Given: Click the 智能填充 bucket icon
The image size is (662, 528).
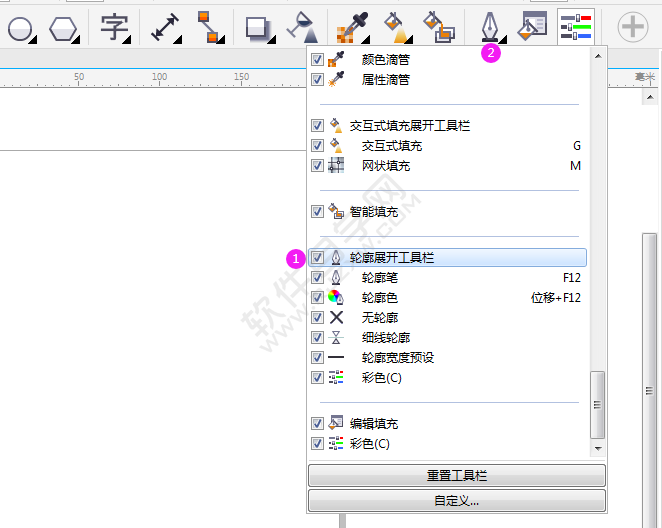Looking at the screenshot, I should 336,211.
